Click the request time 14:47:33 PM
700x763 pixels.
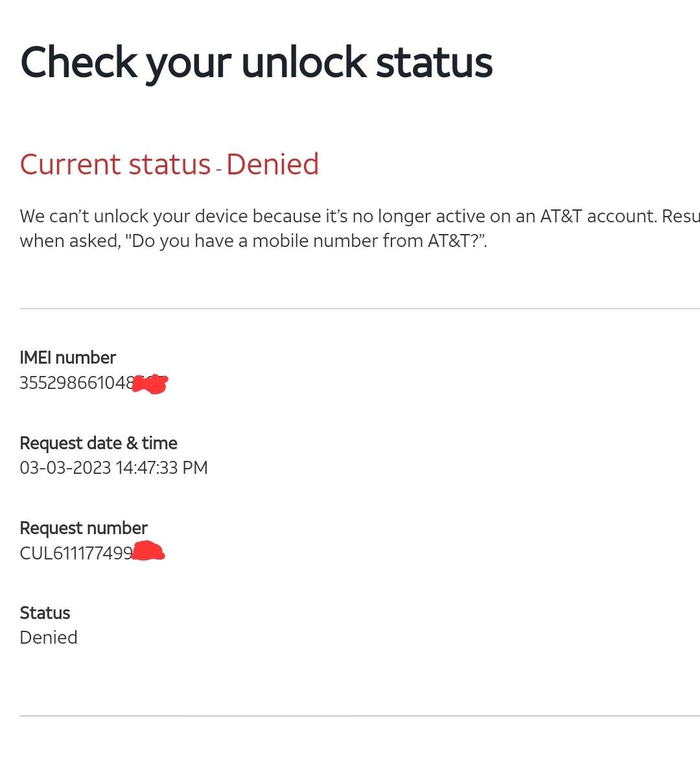coord(162,468)
